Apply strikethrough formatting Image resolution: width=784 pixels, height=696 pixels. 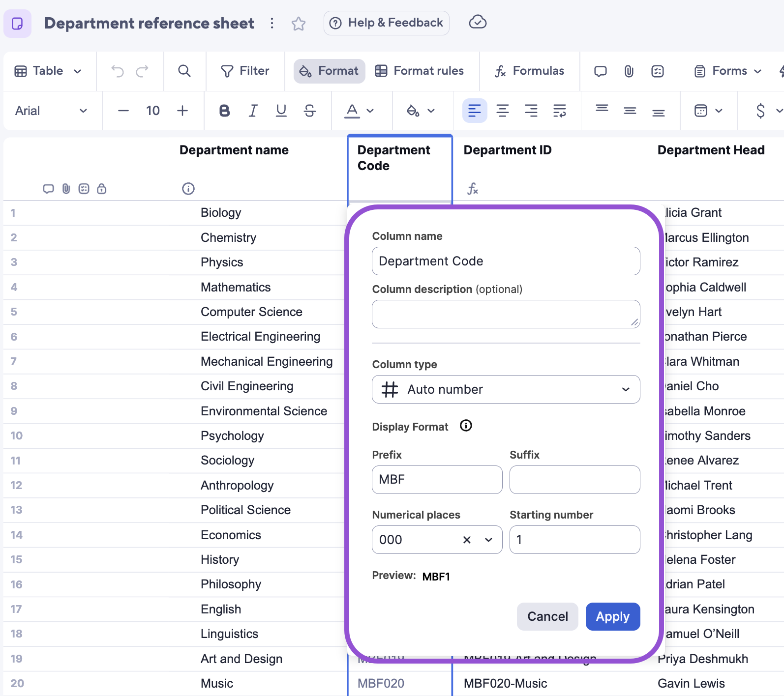click(309, 111)
